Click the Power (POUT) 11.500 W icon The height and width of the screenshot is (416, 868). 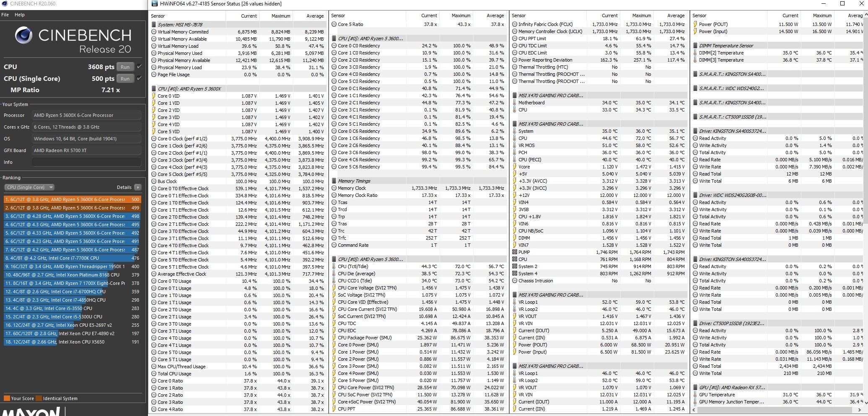click(695, 24)
